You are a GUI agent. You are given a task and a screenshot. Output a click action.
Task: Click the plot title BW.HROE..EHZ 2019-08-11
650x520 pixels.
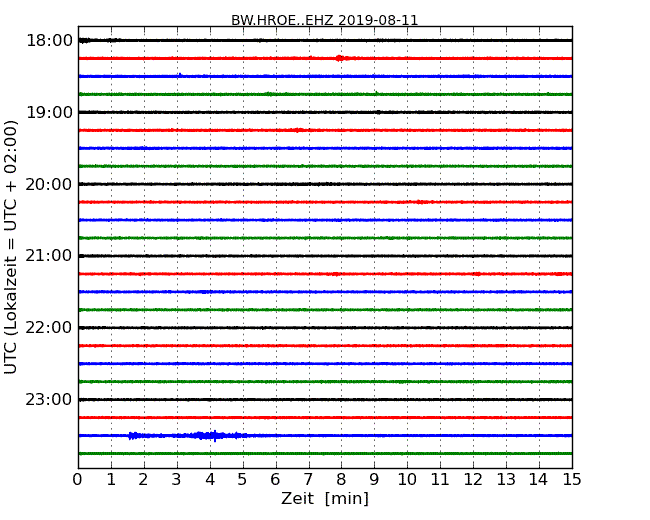point(325,20)
